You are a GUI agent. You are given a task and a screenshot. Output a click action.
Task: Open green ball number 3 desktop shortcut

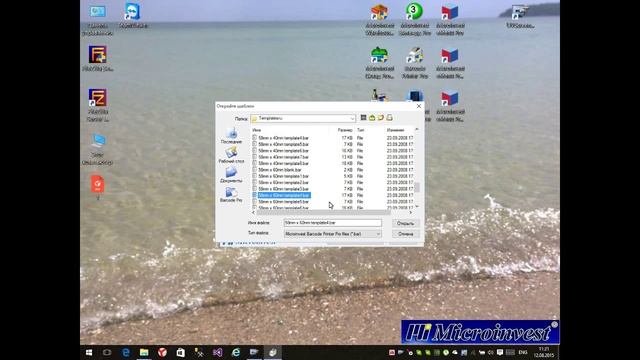tap(414, 19)
